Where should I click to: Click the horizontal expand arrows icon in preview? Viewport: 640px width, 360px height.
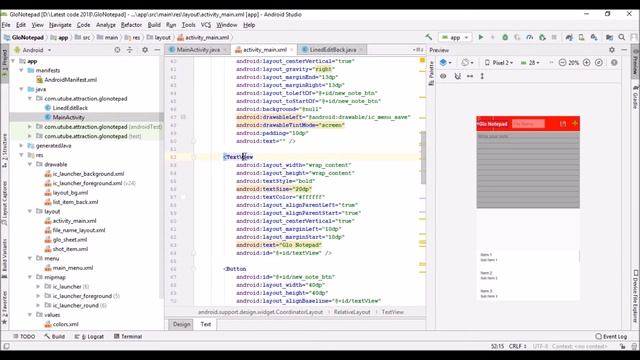click(470, 76)
